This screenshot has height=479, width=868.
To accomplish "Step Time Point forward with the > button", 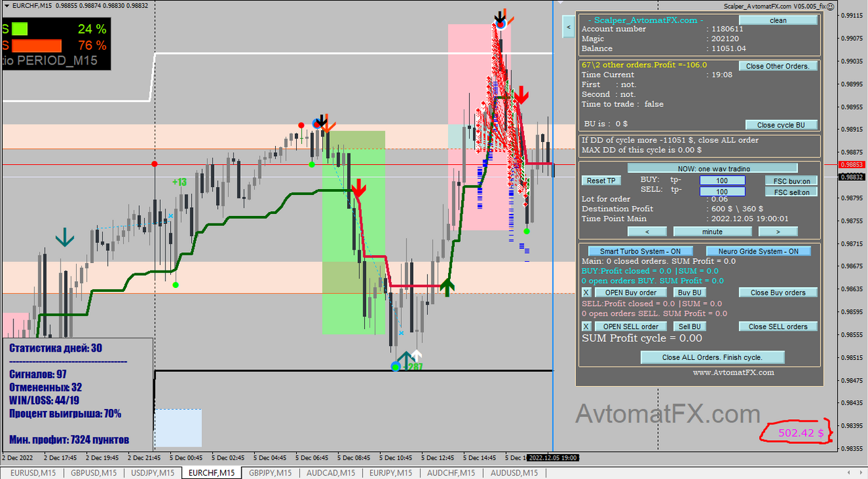I will point(778,231).
